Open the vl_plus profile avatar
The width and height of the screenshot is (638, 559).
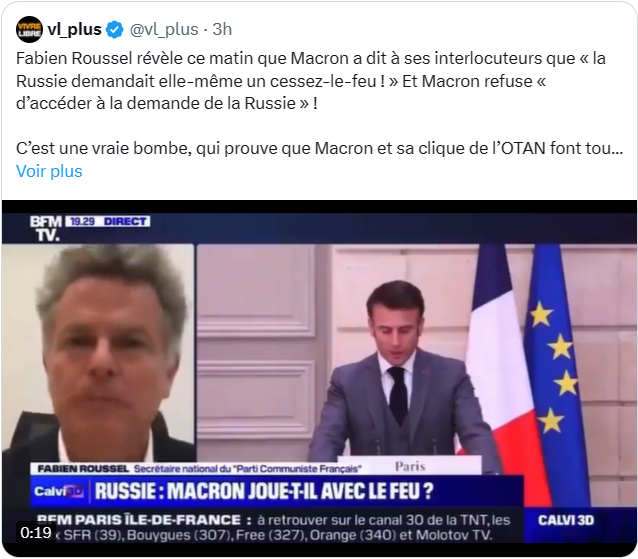29,29
